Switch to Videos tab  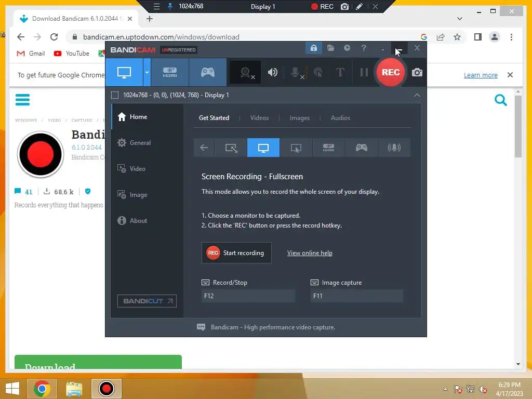259,118
